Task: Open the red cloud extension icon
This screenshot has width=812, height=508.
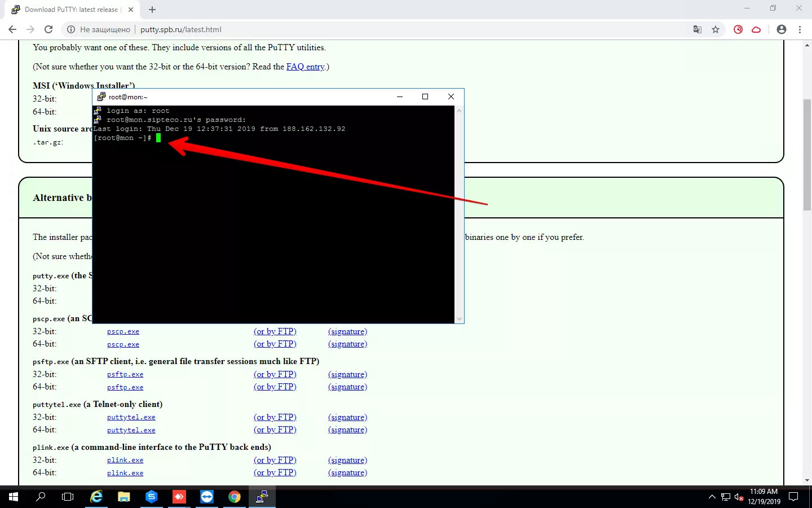Action: (756, 29)
